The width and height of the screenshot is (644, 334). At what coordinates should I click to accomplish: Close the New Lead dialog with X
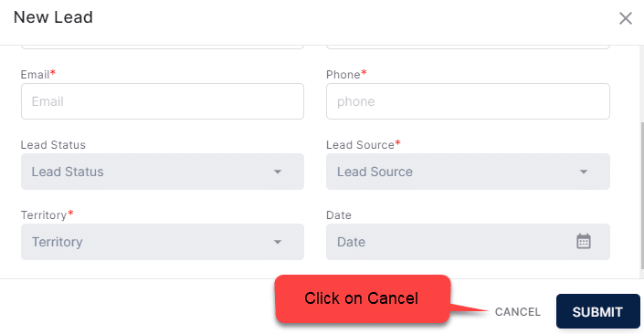(x=626, y=18)
